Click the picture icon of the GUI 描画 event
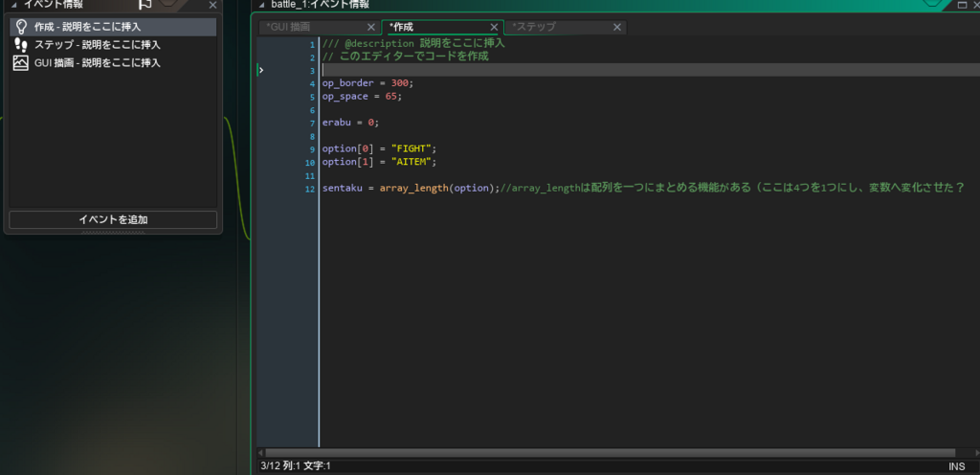 tap(20, 63)
